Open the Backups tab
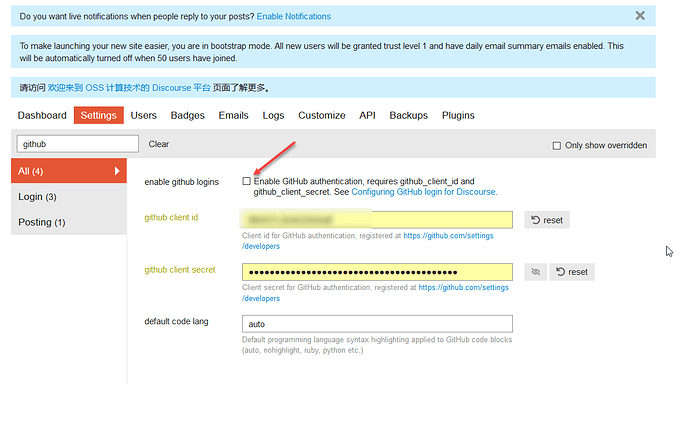This screenshot has width=690, height=423. point(408,115)
